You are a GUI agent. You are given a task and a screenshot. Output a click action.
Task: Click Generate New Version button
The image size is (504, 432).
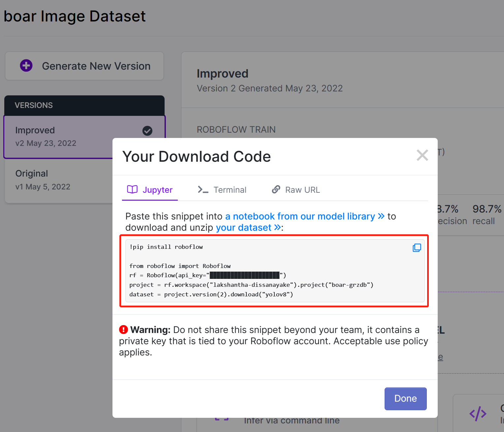coord(84,66)
